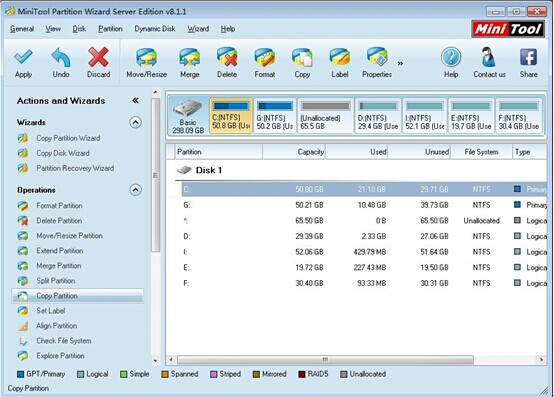Choose Move/Resize Partition operation
Viewport: 554px width, 397px height.
tap(69, 236)
